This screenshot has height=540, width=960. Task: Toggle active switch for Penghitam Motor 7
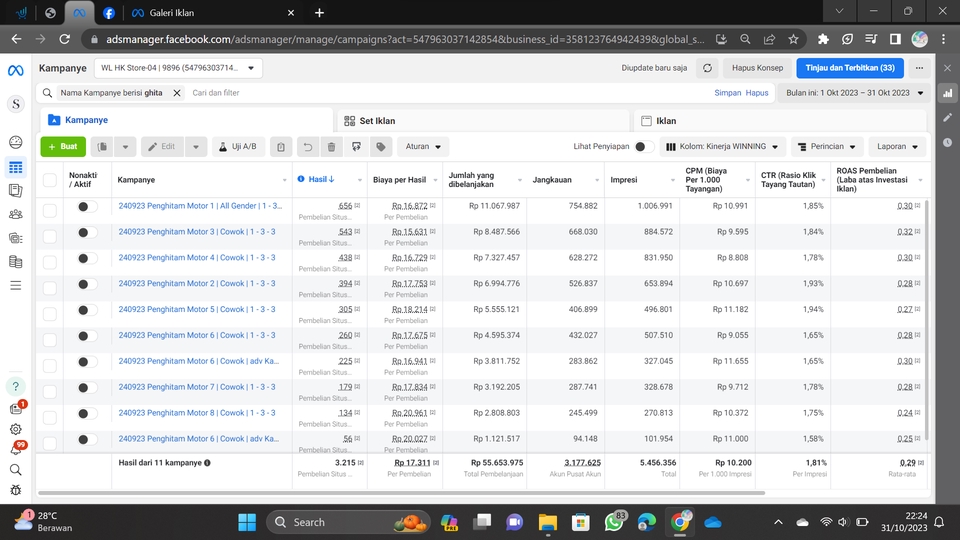click(87, 388)
